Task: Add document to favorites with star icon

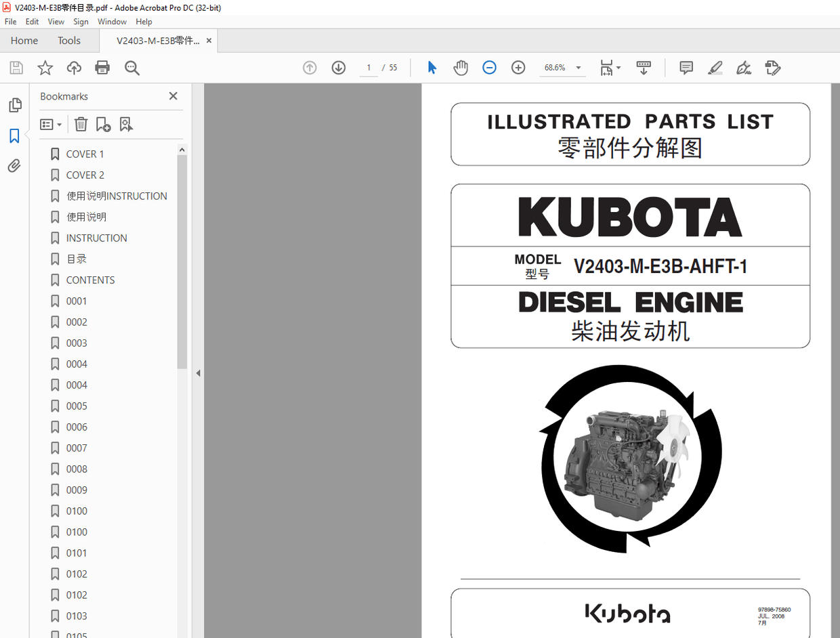Action: [45, 68]
